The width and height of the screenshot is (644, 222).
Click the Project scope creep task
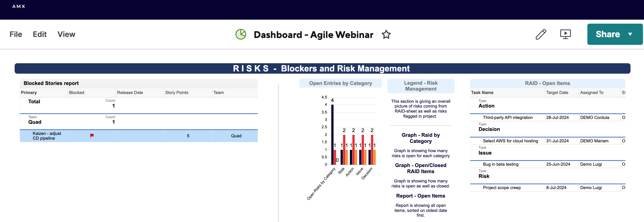502,187
